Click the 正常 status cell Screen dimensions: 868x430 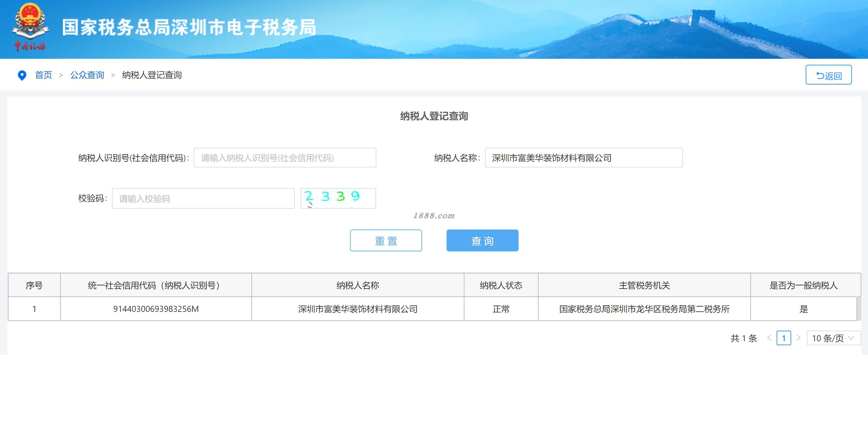[x=501, y=309]
